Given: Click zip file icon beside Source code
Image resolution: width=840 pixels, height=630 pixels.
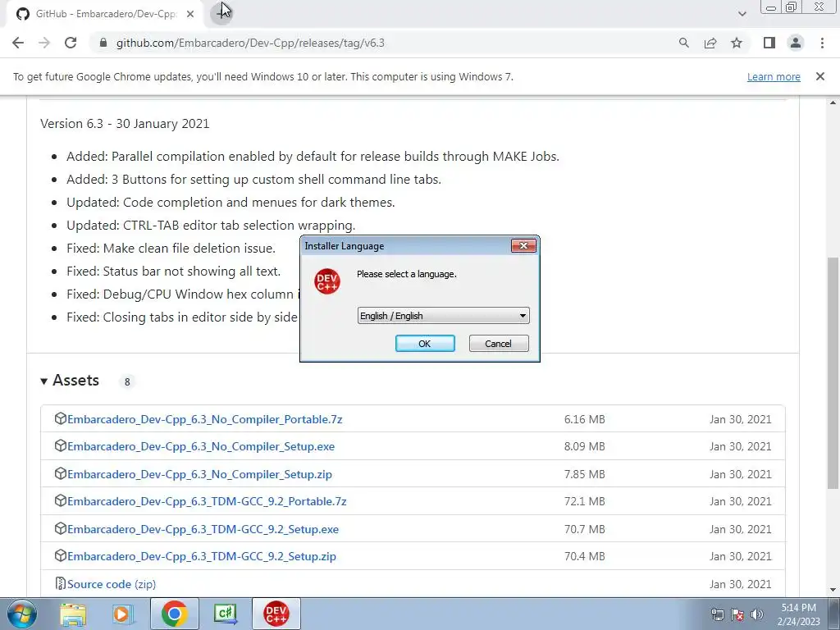Looking at the screenshot, I should click(61, 583).
